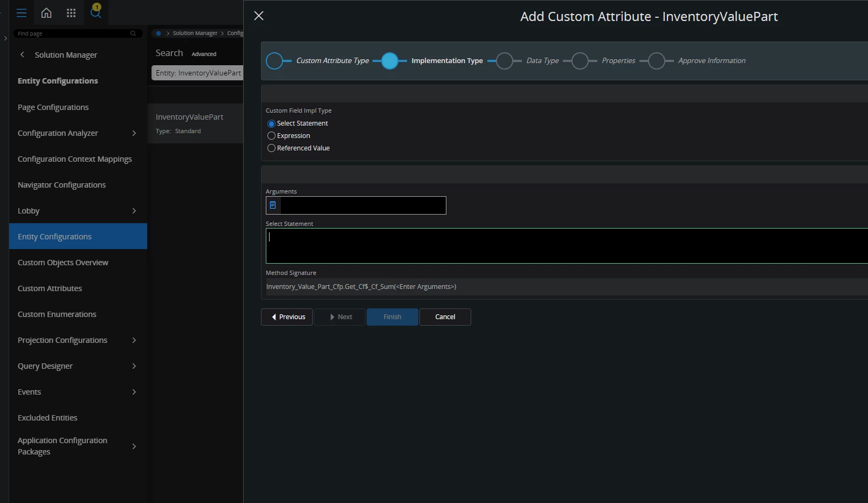Screen dimensions: 868x503
Task: Go to the Properties wizard step
Action: 580,61
